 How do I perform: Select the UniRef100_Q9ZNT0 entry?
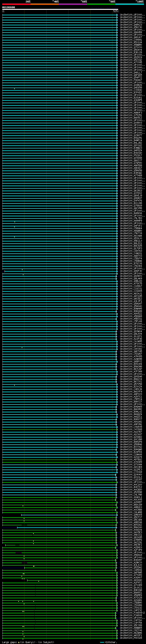point(131,276)
